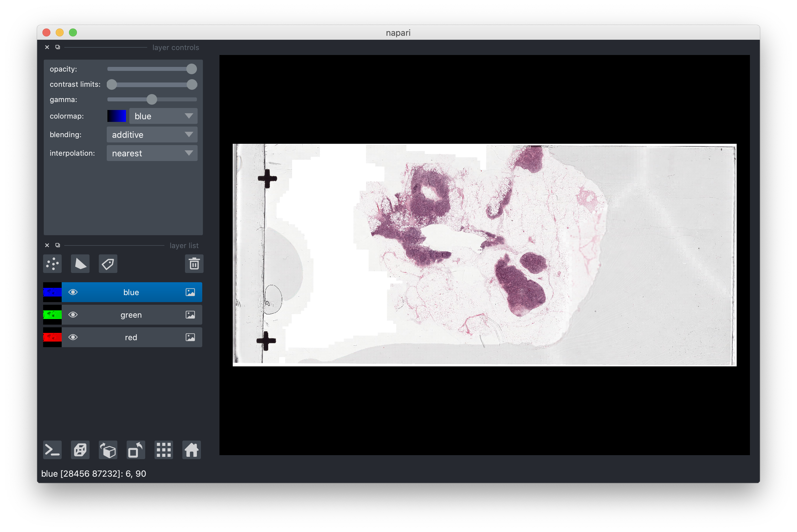Viewport: 797px width, 532px height.
Task: Click image type icon on blue layer
Action: click(190, 293)
